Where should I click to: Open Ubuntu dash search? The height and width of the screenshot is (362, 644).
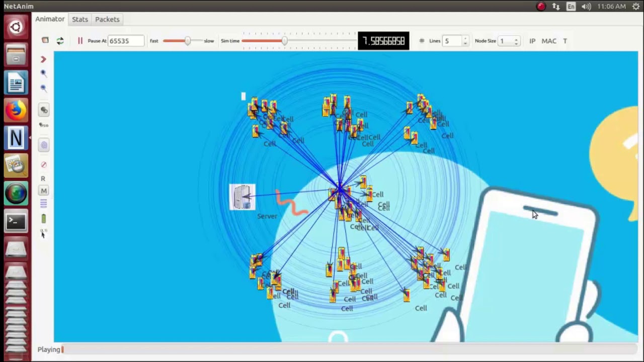[16, 27]
